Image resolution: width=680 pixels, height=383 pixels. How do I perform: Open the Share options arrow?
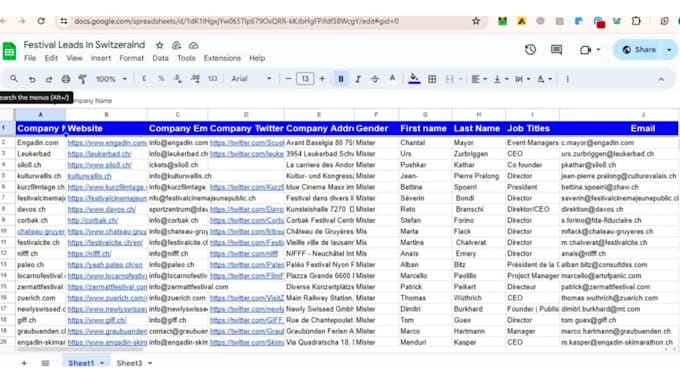tap(669, 49)
